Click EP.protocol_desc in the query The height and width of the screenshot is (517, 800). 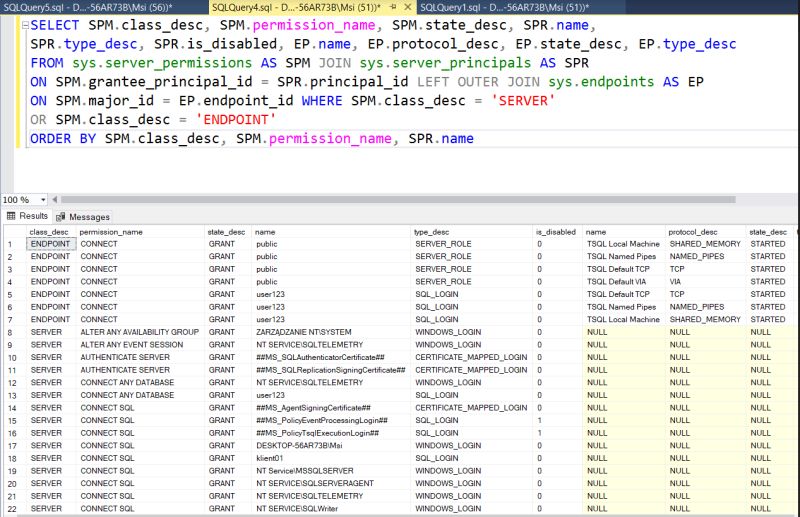(433, 44)
